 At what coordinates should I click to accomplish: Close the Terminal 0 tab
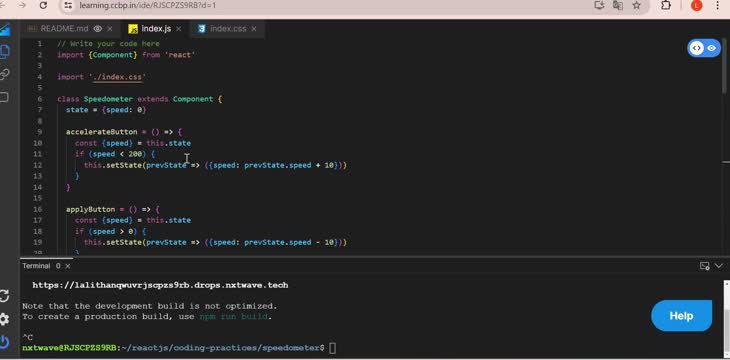click(68, 266)
